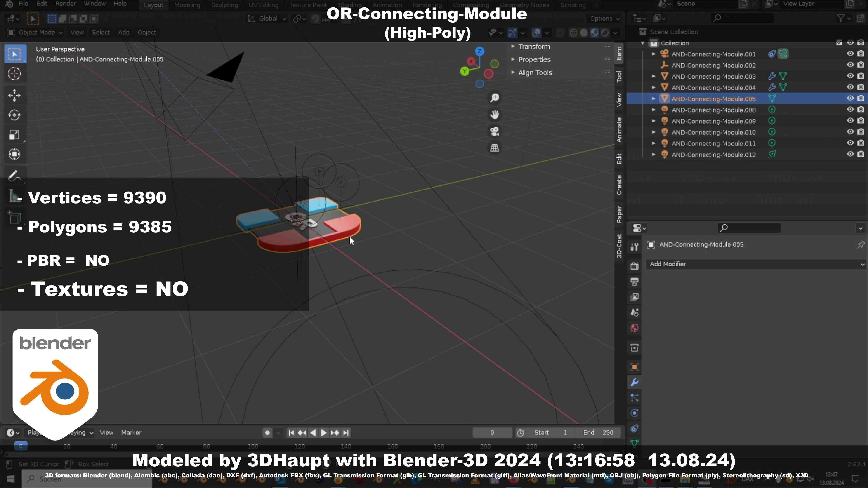Toggle eye for AND-Connecting-Module.012
The width and height of the screenshot is (868, 488).
[850, 154]
